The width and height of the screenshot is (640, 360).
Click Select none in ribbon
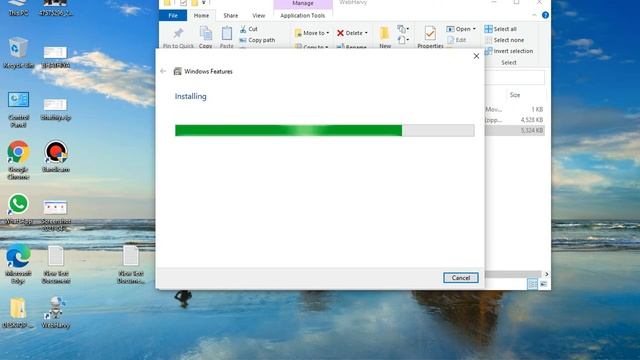504,40
